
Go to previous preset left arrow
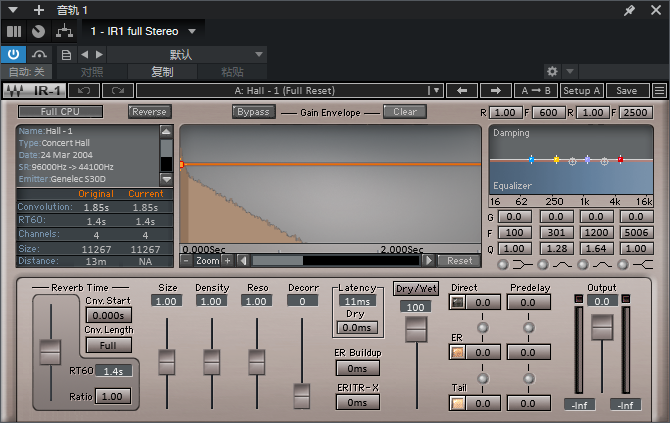pyautogui.click(x=85, y=54)
